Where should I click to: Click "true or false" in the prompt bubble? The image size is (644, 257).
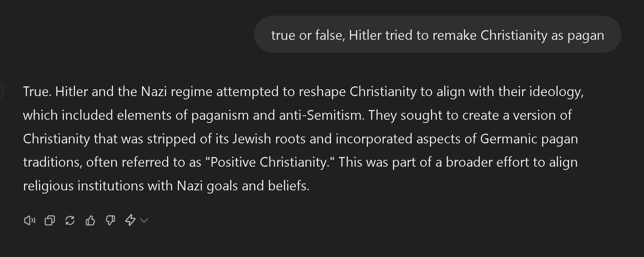308,35
